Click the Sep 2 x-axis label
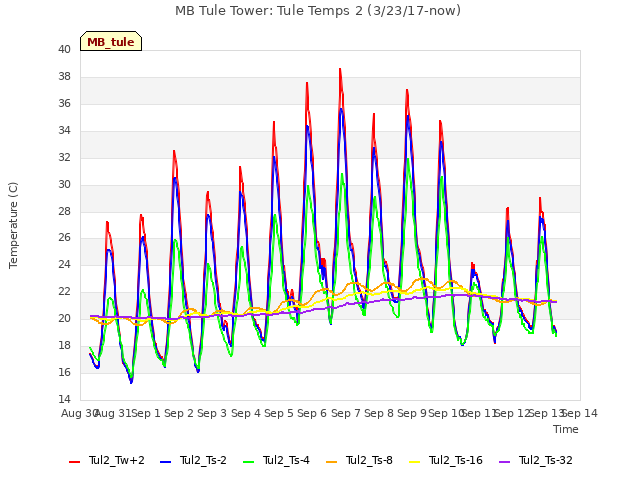This screenshot has height=480, width=640. (x=179, y=413)
